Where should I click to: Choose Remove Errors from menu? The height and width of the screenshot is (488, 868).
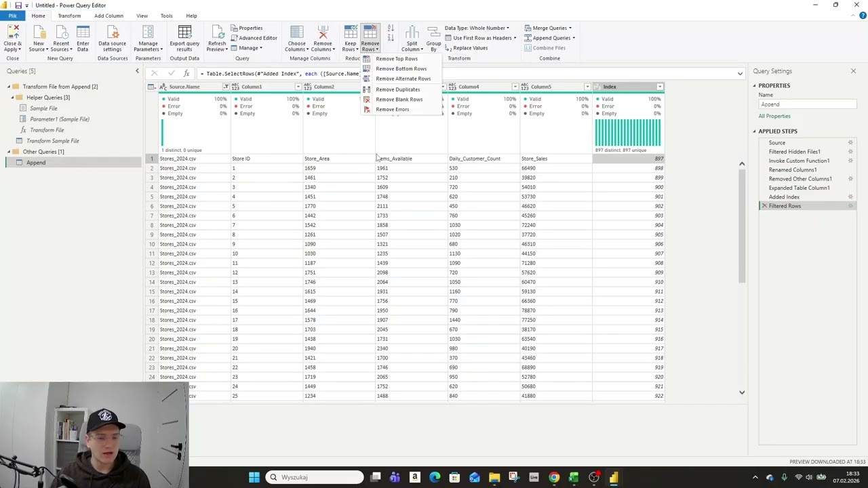(x=392, y=110)
